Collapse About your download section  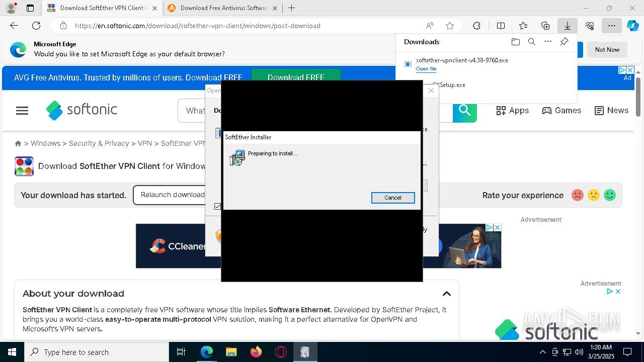pos(446,294)
